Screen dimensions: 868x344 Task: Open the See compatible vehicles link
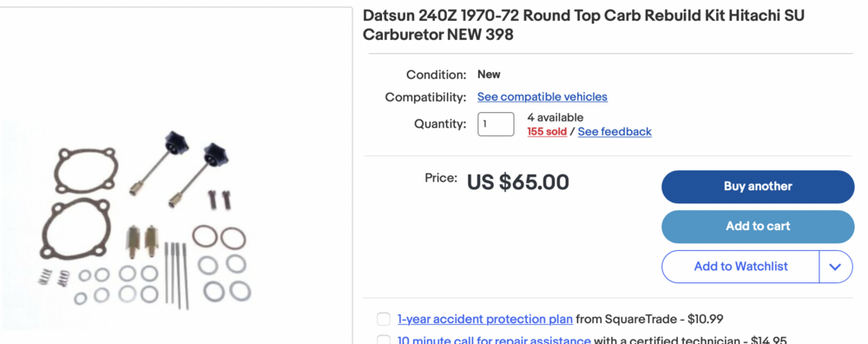542,97
